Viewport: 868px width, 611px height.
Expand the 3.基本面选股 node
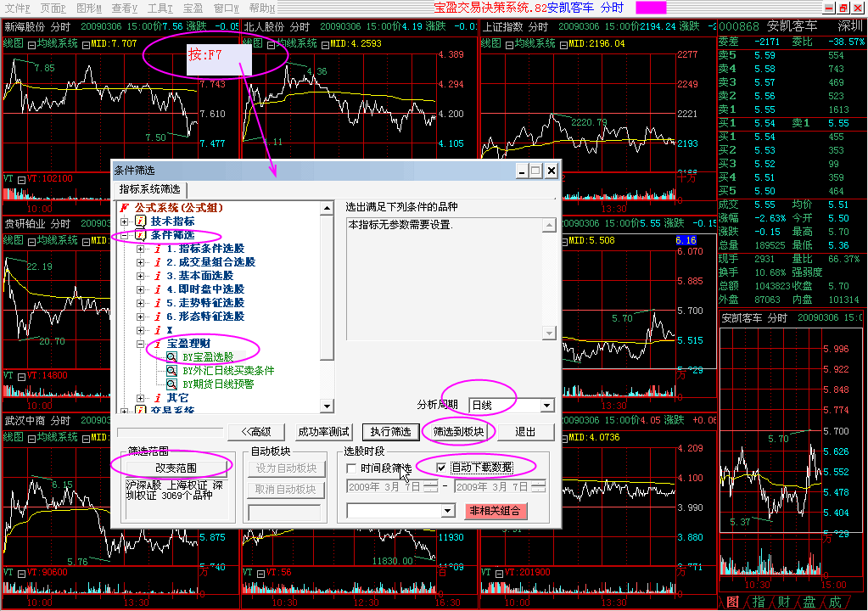[x=141, y=276]
